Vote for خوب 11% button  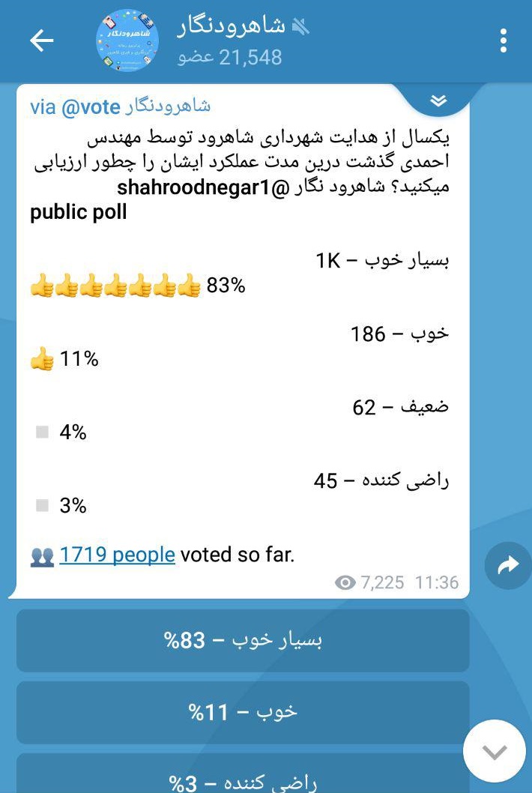click(x=243, y=713)
